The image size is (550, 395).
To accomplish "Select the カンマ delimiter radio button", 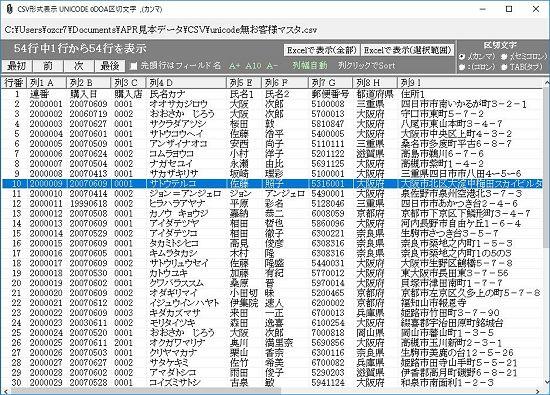I will (462, 56).
